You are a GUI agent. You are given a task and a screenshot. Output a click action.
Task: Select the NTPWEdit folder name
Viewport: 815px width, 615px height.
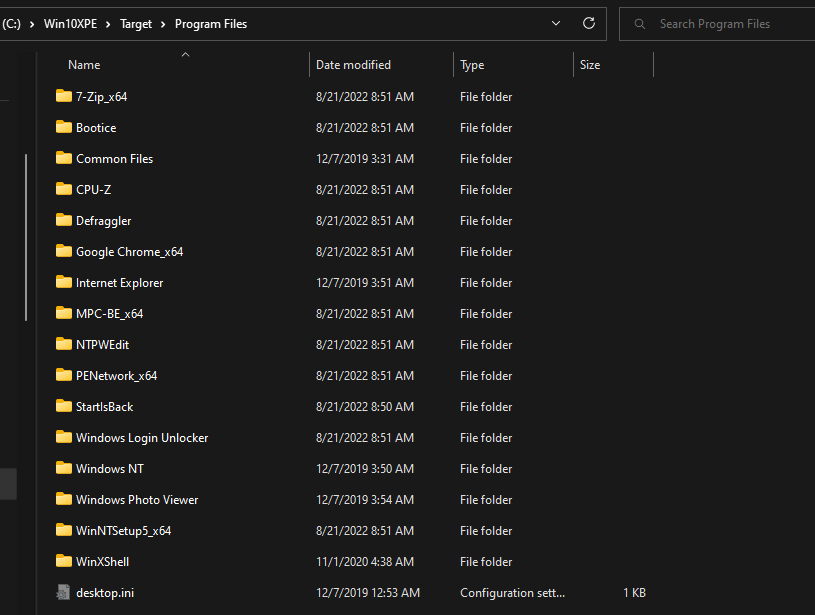coord(102,345)
